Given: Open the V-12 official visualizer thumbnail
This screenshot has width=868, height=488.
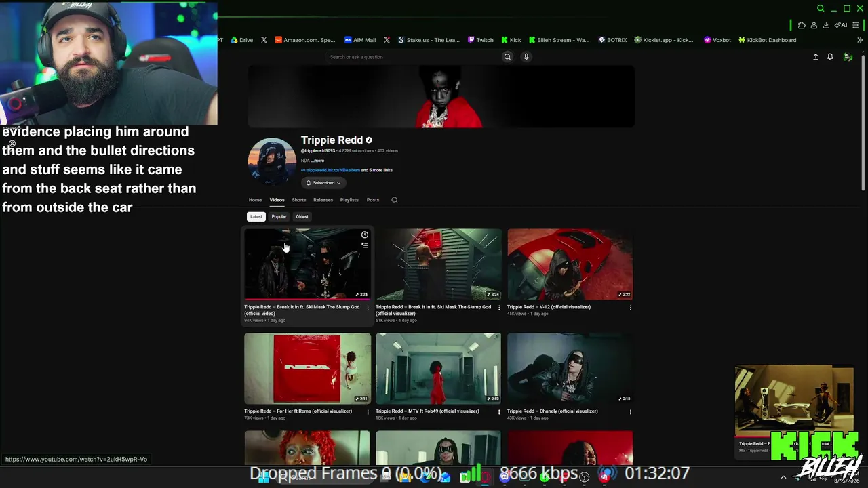Looking at the screenshot, I should pos(570,264).
